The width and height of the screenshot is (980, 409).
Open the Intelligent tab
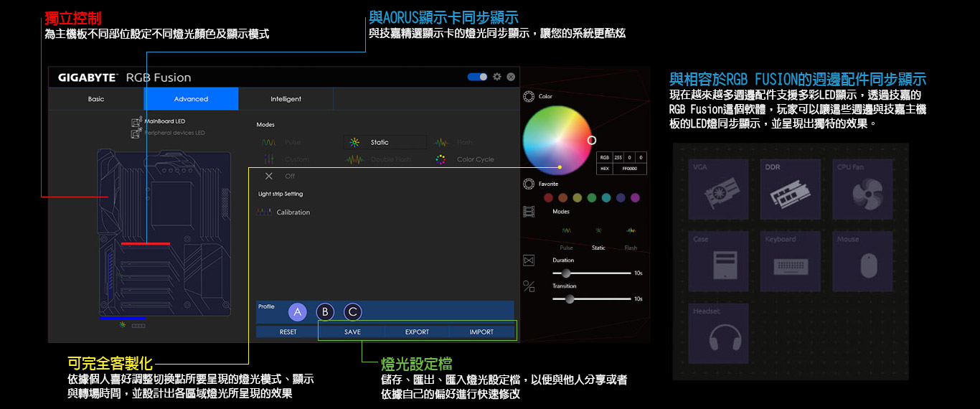(x=286, y=99)
